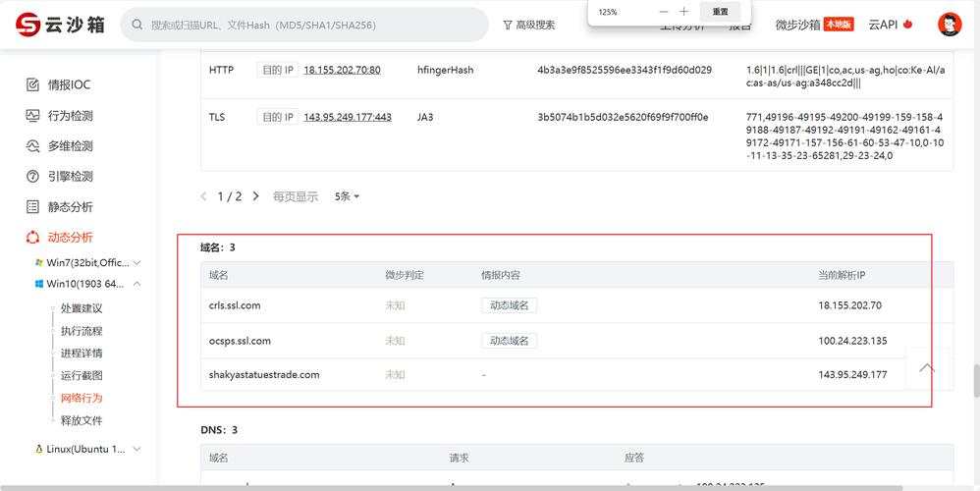Click 微步判定 column header
This screenshot has height=491, width=980.
pos(405,275)
